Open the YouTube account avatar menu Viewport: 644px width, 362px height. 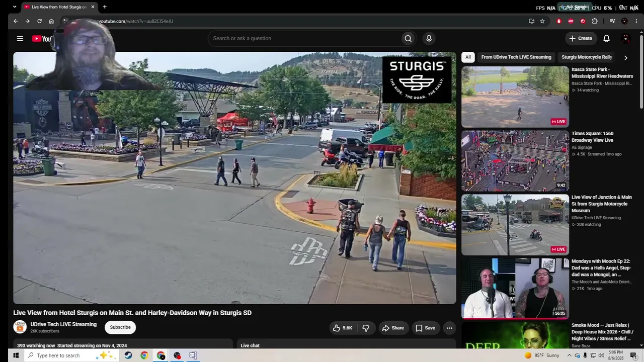tap(626, 38)
